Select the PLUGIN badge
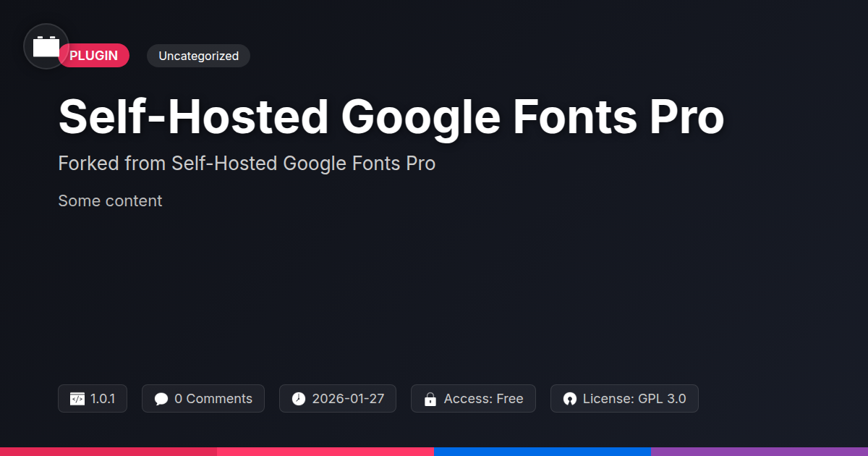Viewport: 868px width, 456px height. (x=94, y=56)
